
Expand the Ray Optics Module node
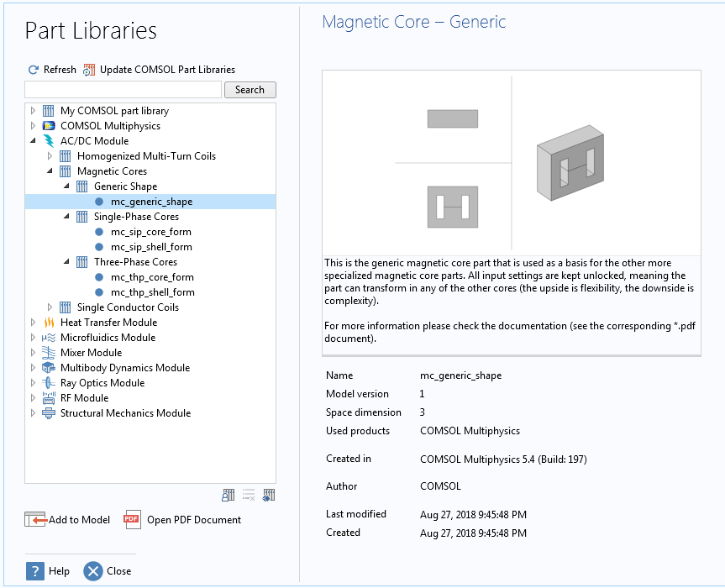point(33,383)
